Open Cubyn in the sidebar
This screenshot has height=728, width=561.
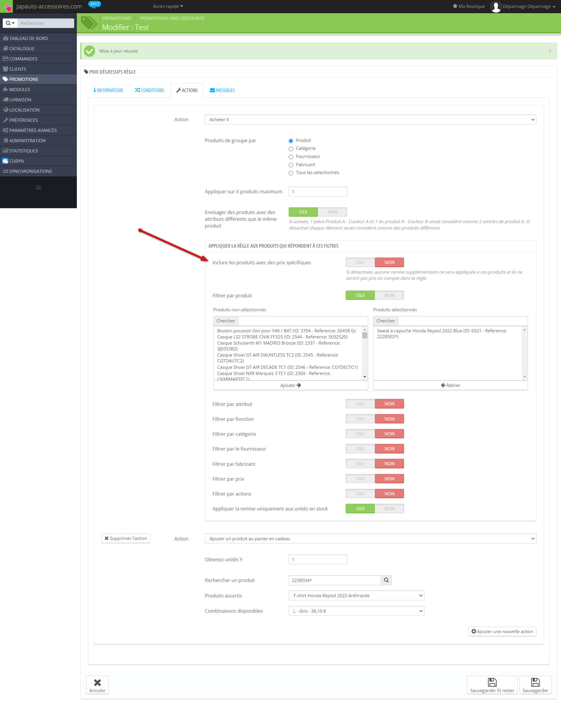[x=16, y=161]
